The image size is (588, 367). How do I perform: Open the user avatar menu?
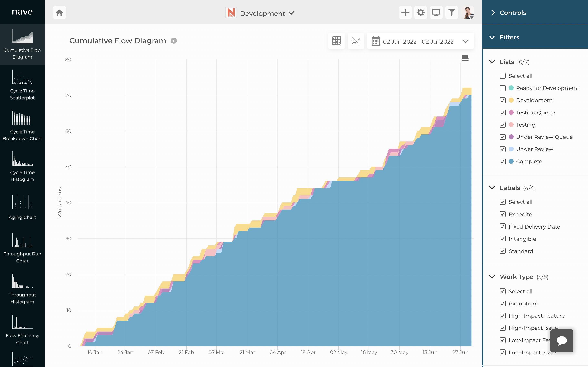[468, 13]
